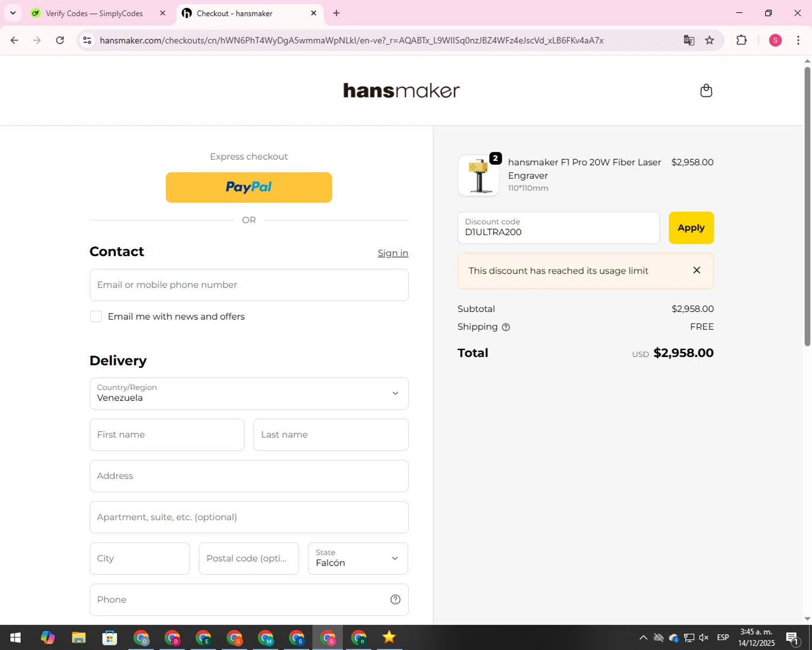Pay with the PayPal express button
Viewport: 812px width, 650px height.
point(248,187)
